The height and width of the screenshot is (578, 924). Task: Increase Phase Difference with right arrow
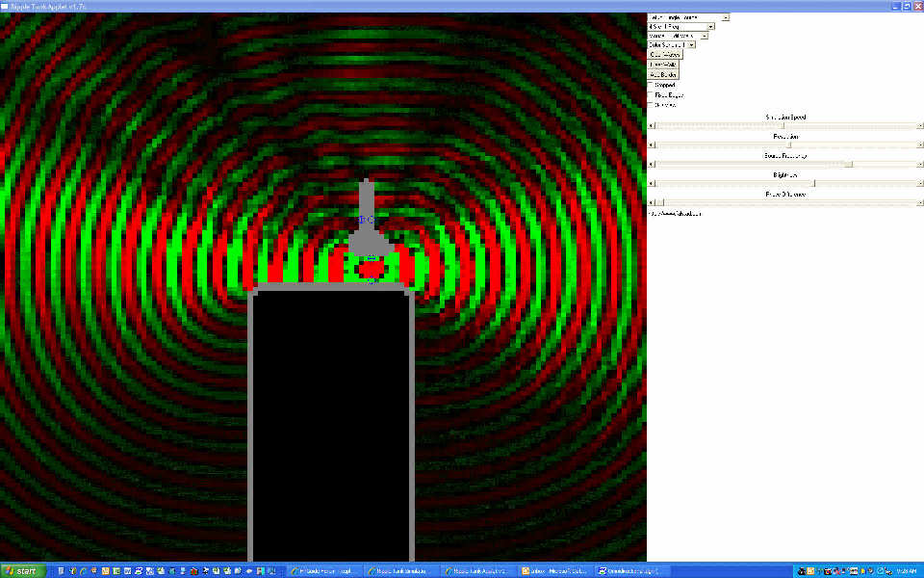920,203
